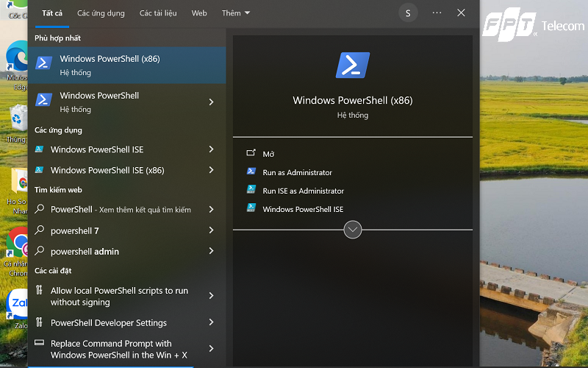Open Windows PowerShell ISE app result
The image size is (588, 368).
pos(126,149)
